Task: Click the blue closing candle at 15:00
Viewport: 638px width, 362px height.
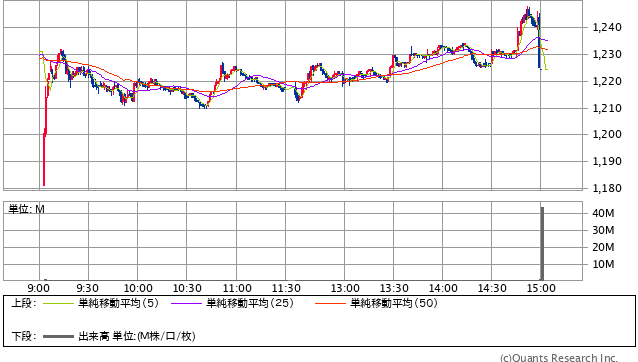Action: tap(540, 41)
